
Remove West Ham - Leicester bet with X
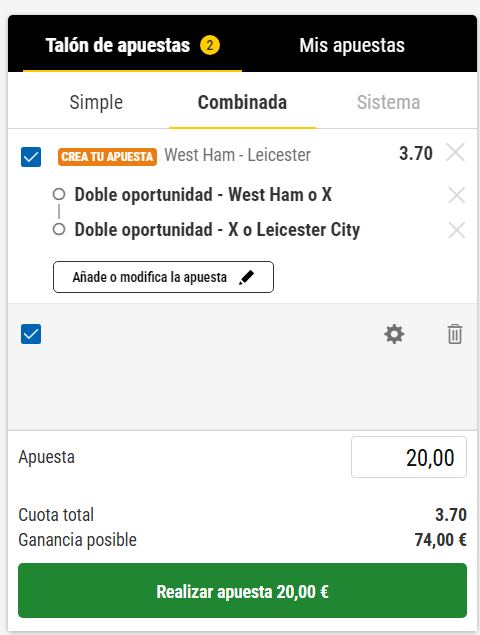click(x=455, y=152)
